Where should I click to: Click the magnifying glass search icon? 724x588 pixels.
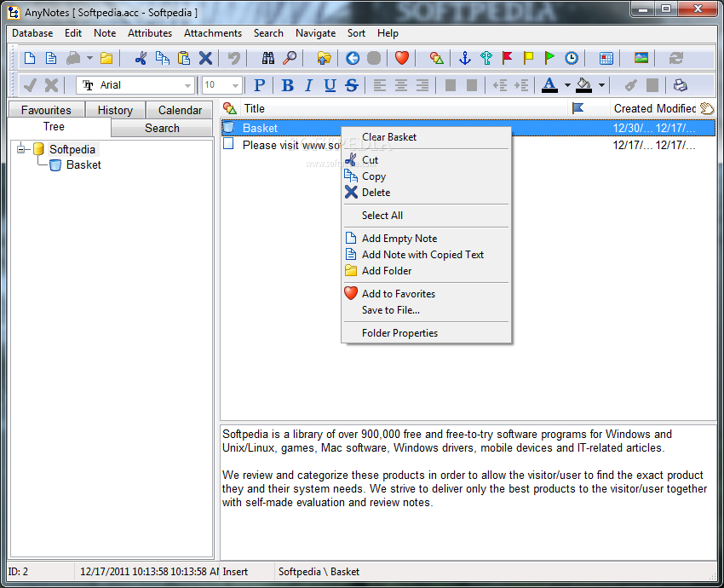click(x=290, y=58)
